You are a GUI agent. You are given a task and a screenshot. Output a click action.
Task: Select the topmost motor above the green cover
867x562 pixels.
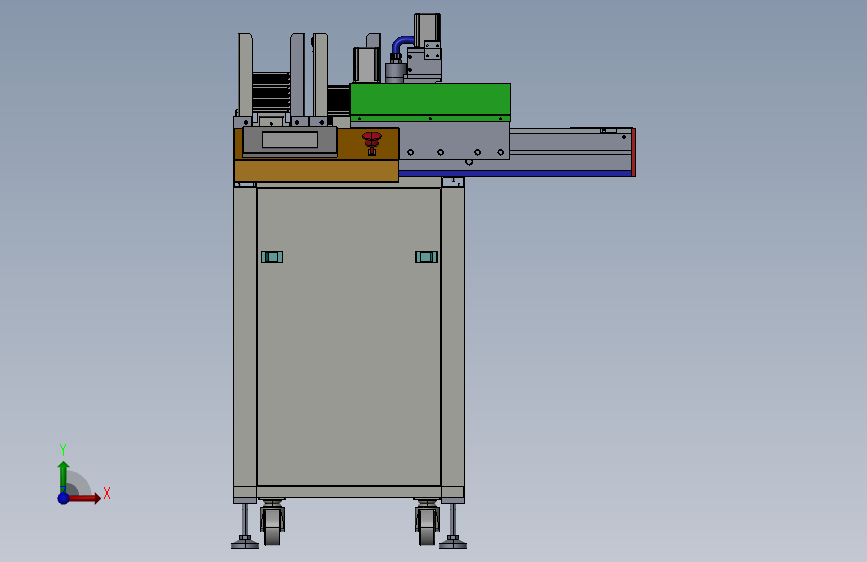427,28
